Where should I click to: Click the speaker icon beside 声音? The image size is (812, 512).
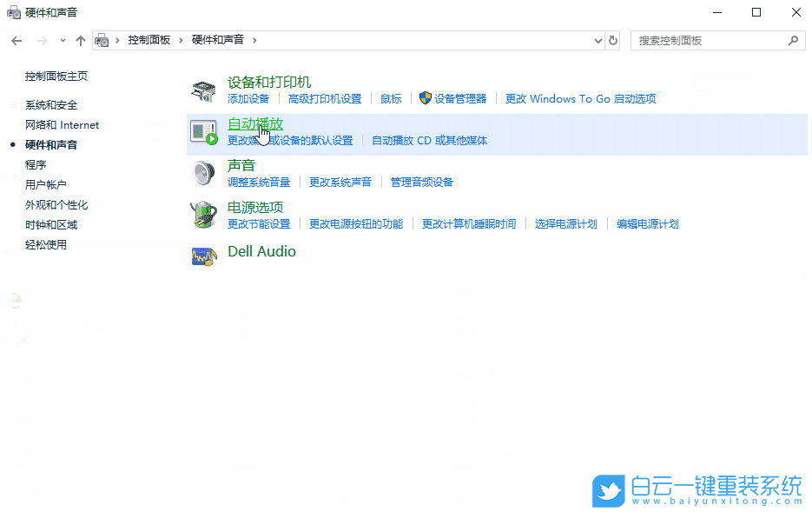(x=203, y=172)
